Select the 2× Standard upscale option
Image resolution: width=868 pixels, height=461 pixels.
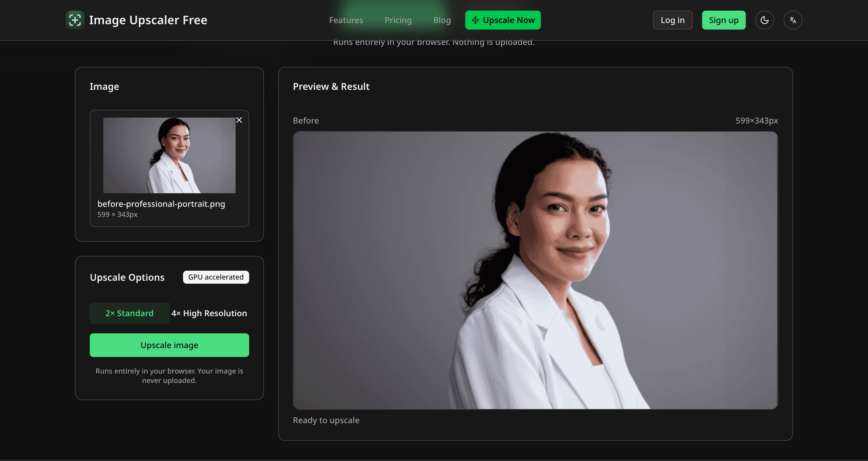tap(129, 313)
